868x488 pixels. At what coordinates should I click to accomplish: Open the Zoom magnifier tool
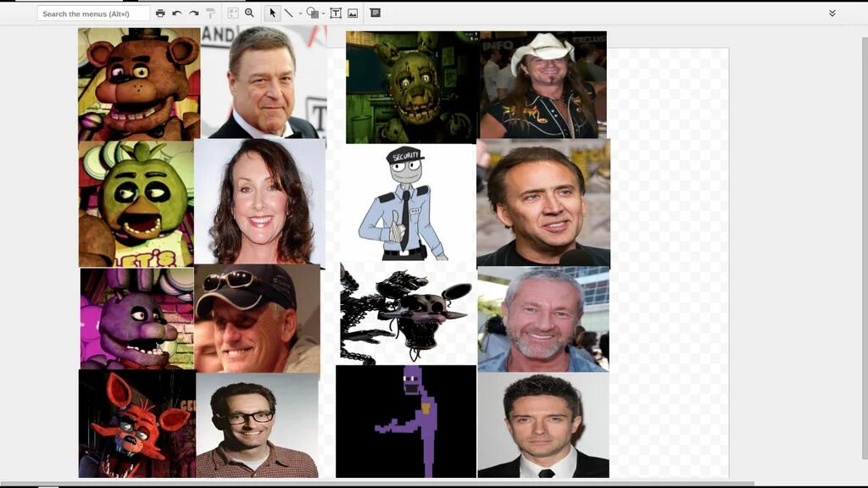tap(250, 13)
